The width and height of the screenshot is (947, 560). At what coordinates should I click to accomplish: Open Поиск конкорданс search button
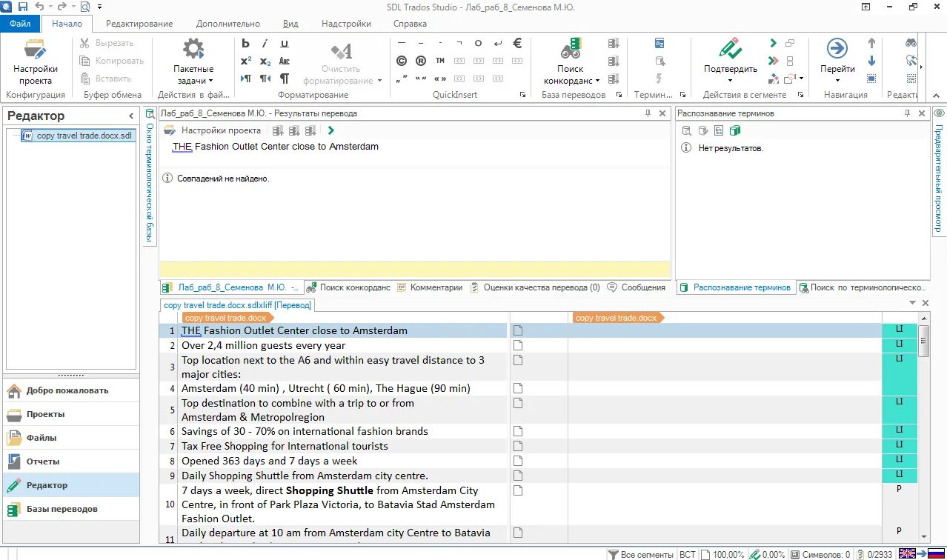(571, 62)
